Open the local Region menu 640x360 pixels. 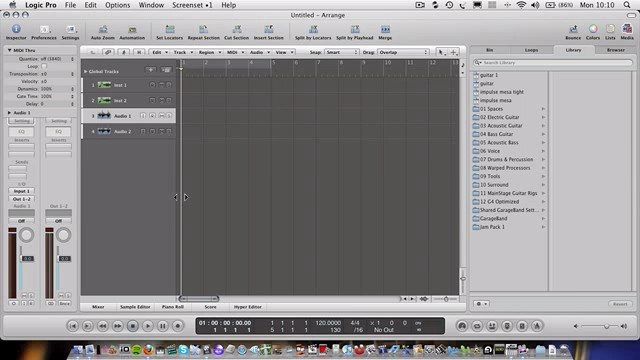209,52
